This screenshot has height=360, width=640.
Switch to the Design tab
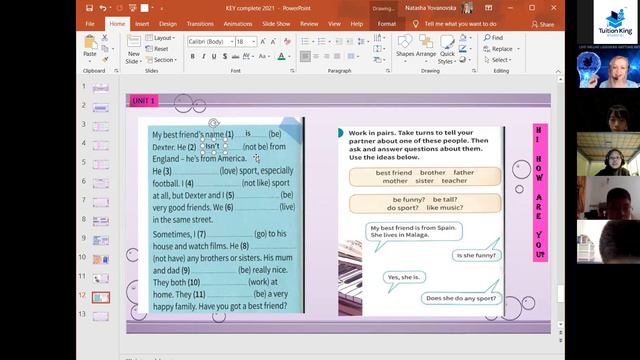168,24
